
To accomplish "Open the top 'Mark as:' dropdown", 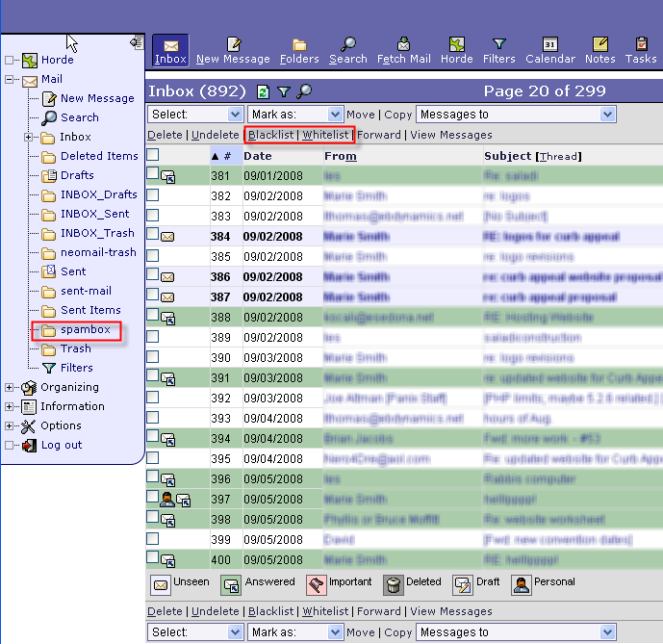I will click(x=294, y=115).
